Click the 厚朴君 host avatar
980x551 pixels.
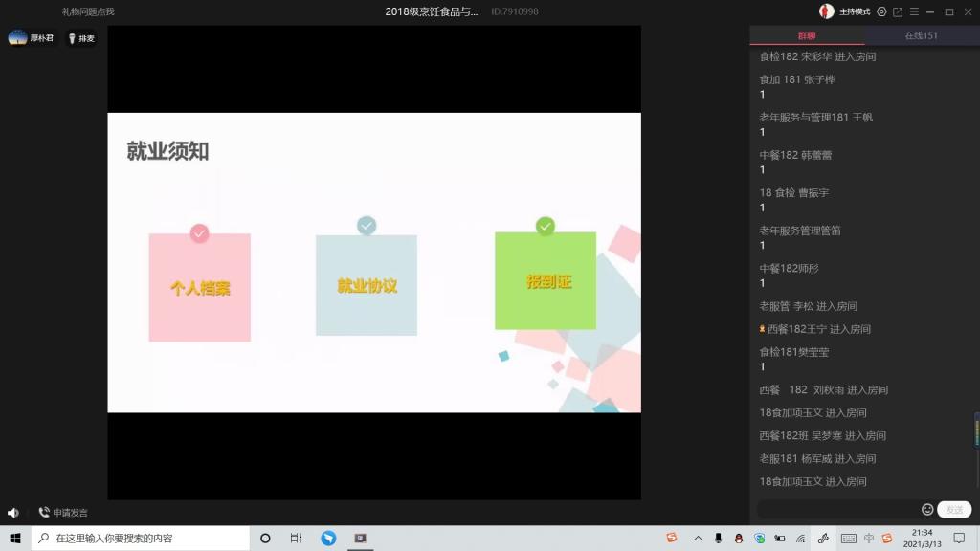[x=18, y=38]
